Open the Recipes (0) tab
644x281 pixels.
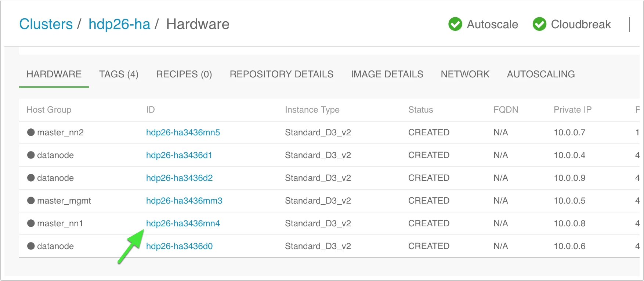[184, 74]
